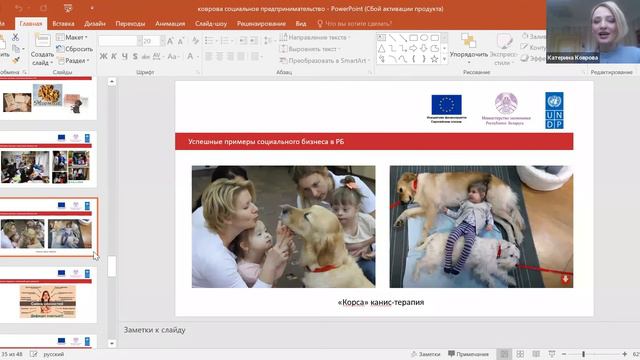Click the Экспресс-стили button
640x360 pixels.
(504, 49)
